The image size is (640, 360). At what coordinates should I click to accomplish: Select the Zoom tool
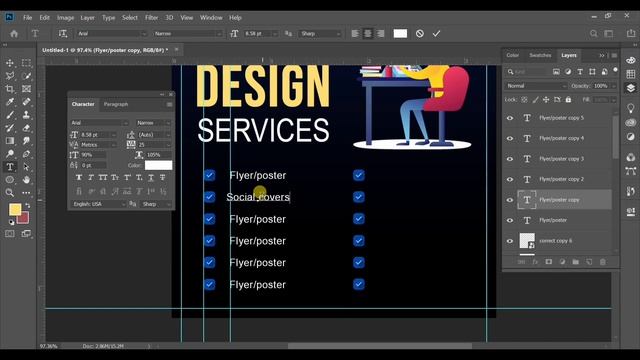[x=10, y=193]
